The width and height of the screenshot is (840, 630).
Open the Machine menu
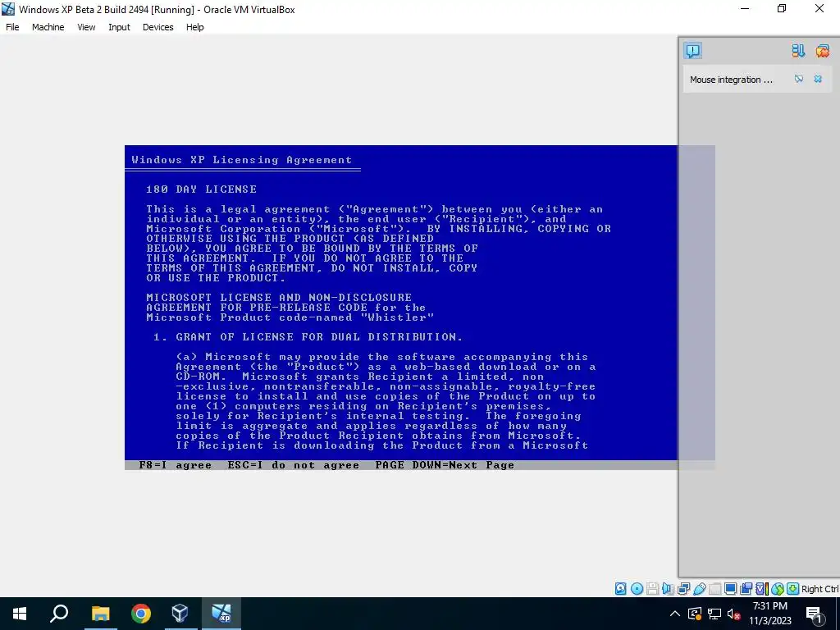[x=48, y=27]
